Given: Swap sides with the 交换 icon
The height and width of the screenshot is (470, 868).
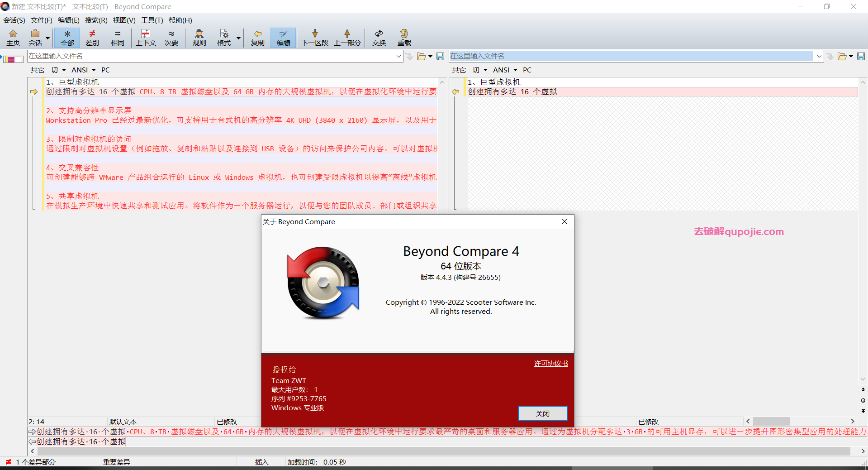Looking at the screenshot, I should pyautogui.click(x=379, y=38).
